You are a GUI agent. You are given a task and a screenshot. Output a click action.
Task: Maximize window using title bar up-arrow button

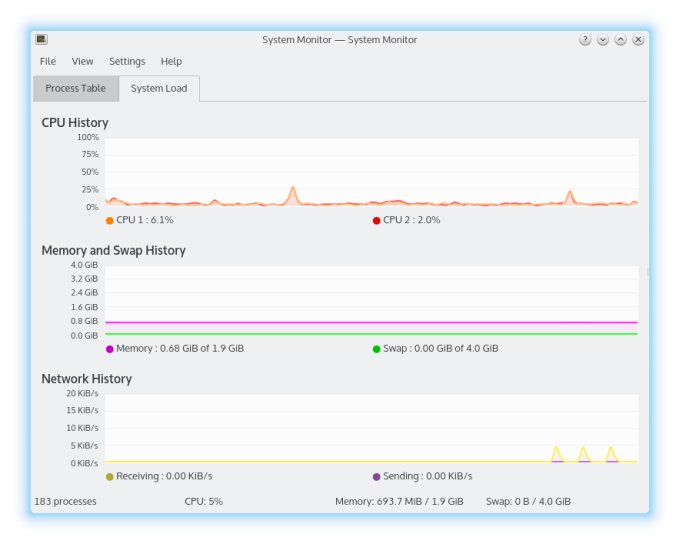click(x=620, y=40)
